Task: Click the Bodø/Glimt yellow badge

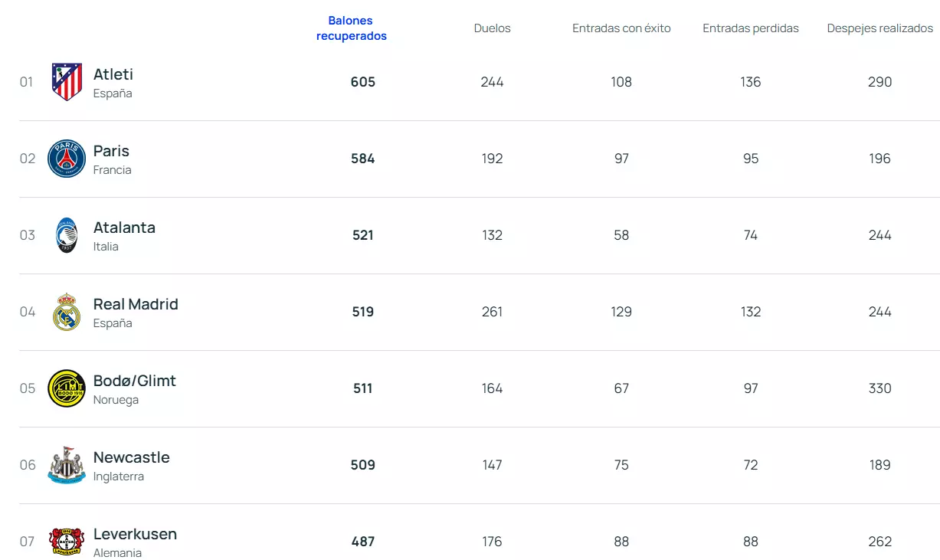Action: 67,388
